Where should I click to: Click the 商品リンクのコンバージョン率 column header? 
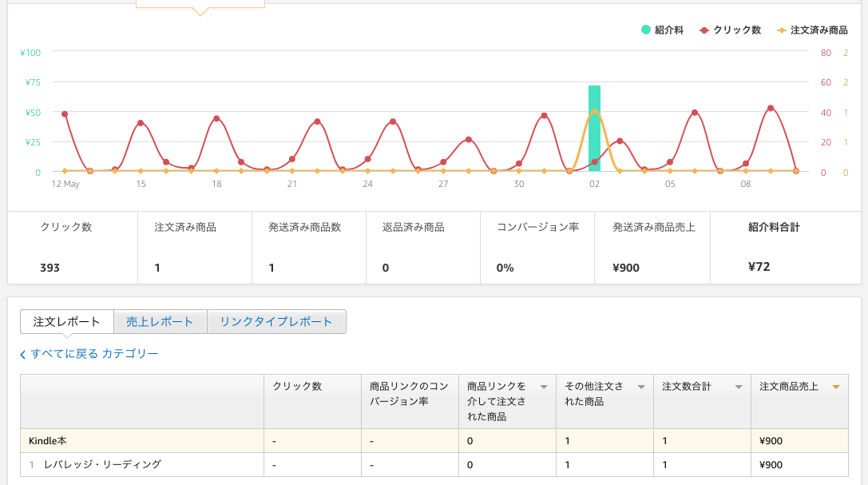[410, 401]
